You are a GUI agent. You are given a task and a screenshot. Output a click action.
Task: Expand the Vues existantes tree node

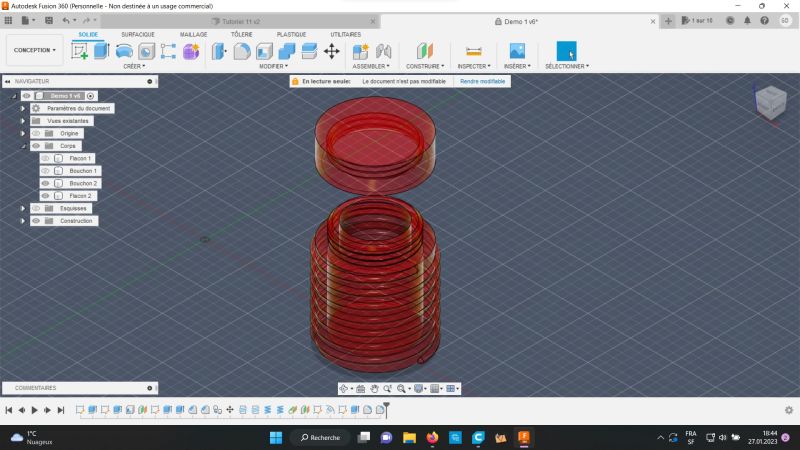(23, 121)
